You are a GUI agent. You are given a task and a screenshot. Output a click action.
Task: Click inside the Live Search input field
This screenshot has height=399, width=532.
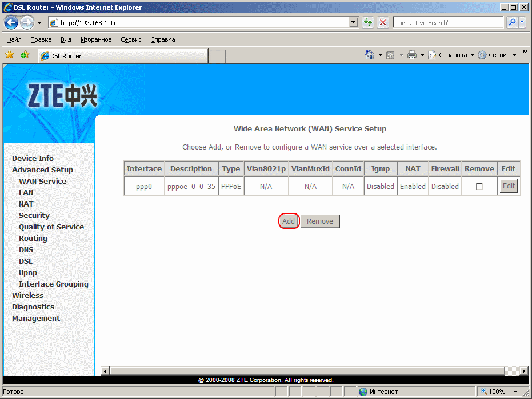447,23
